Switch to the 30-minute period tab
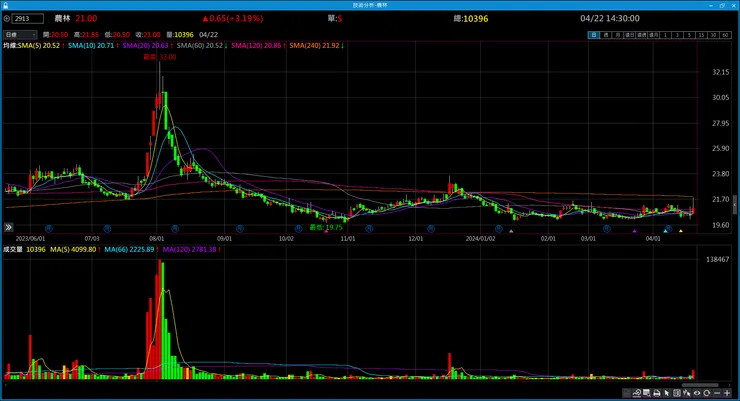Screen dimensions: 740x401 [x=713, y=35]
